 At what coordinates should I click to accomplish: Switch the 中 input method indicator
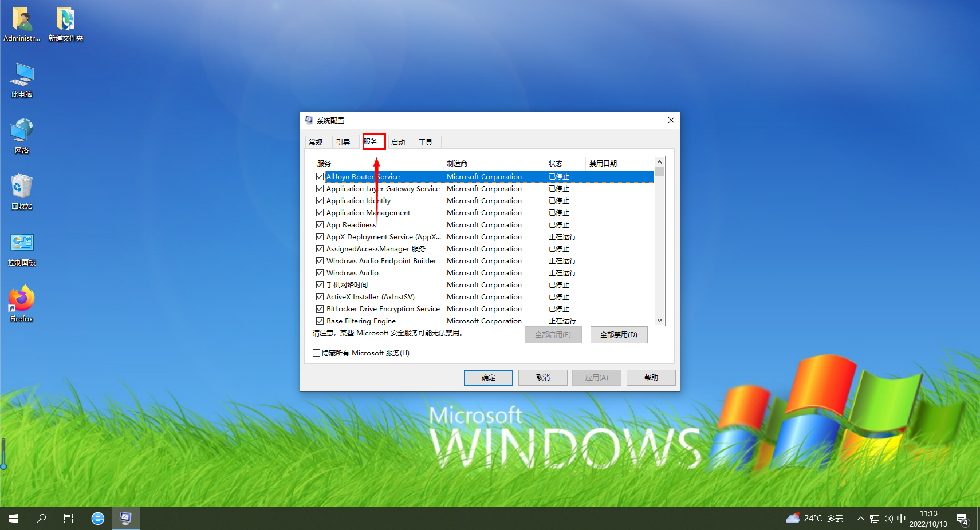(x=901, y=519)
